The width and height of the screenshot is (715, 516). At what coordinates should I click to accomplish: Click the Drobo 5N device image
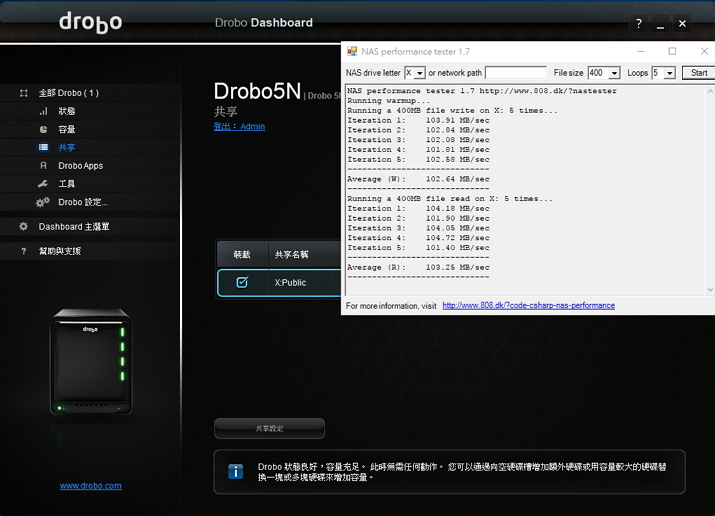(x=91, y=361)
